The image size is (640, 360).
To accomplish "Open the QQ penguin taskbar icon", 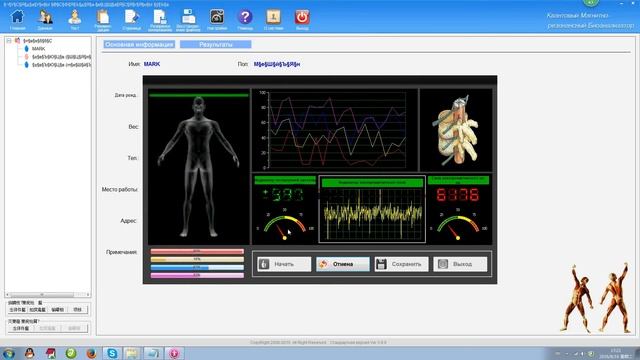I will pyautogui.click(x=29, y=353).
